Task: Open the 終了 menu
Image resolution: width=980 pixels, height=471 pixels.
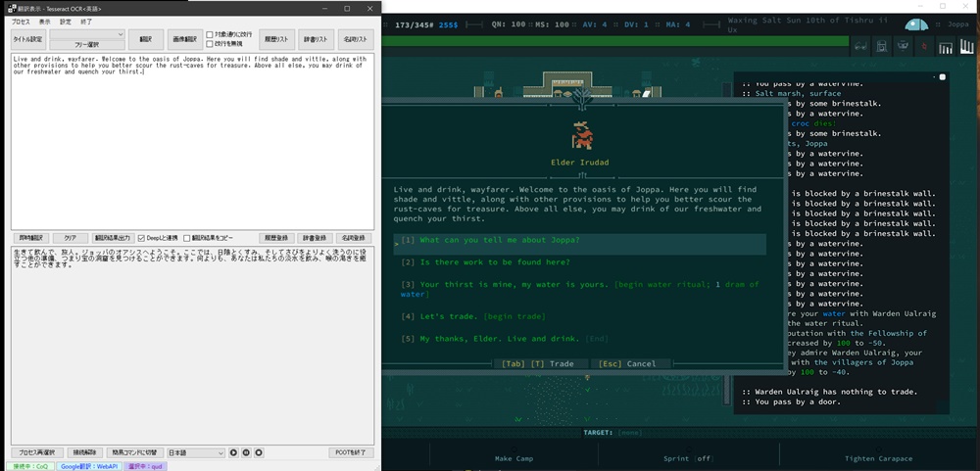Action: (x=86, y=22)
